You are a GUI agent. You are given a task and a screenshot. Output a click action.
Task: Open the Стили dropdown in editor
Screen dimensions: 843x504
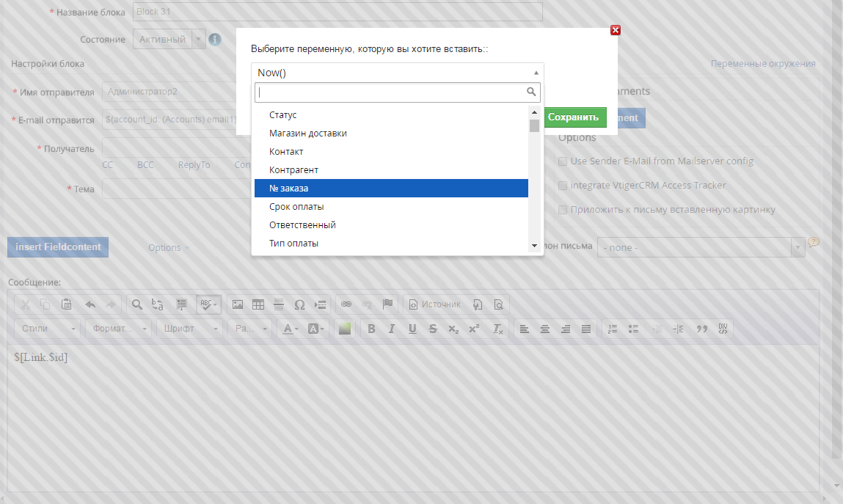[x=48, y=329]
